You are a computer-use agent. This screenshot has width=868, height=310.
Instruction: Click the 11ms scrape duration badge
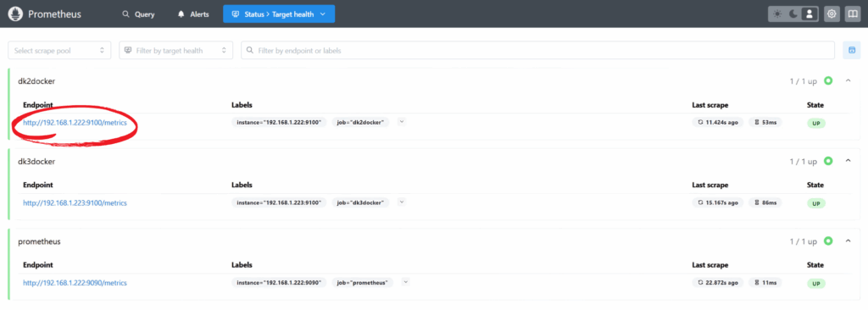[765, 282]
